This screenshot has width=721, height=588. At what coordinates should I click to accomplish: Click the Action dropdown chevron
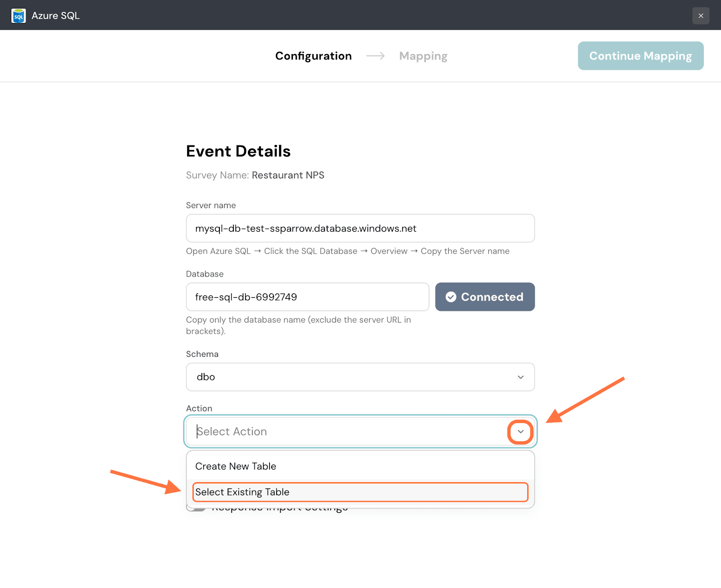click(x=520, y=432)
